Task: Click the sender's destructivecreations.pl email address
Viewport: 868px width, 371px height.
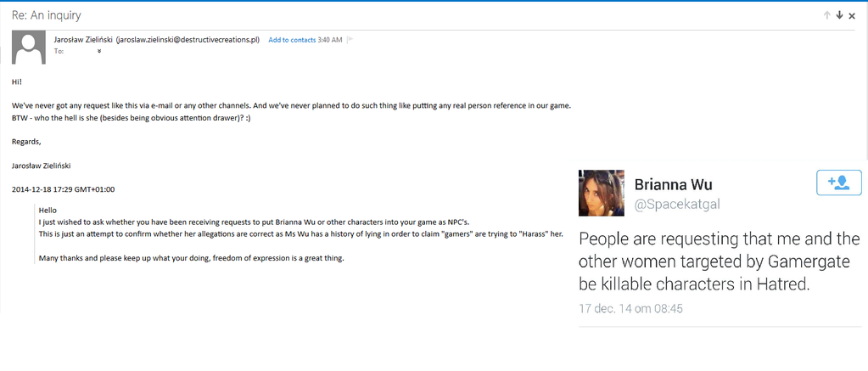Action: 188,40
